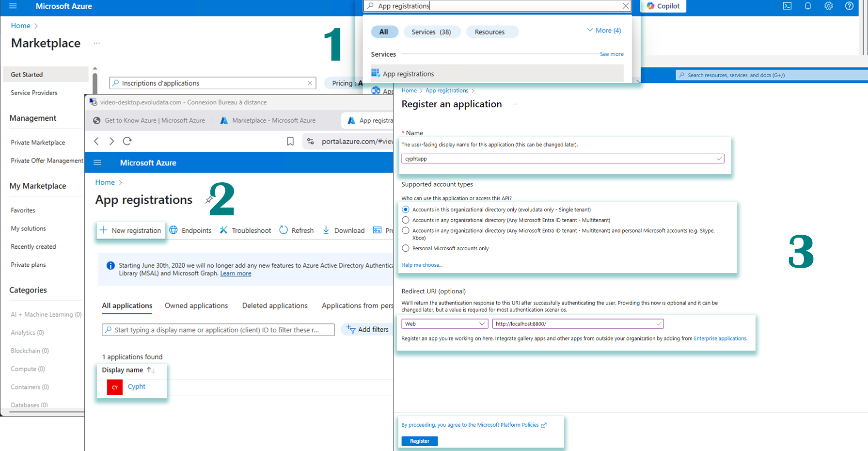The image size is (868, 451).
Task: Select Multitenant and personal Microsoft accounts option
Action: 406,231
